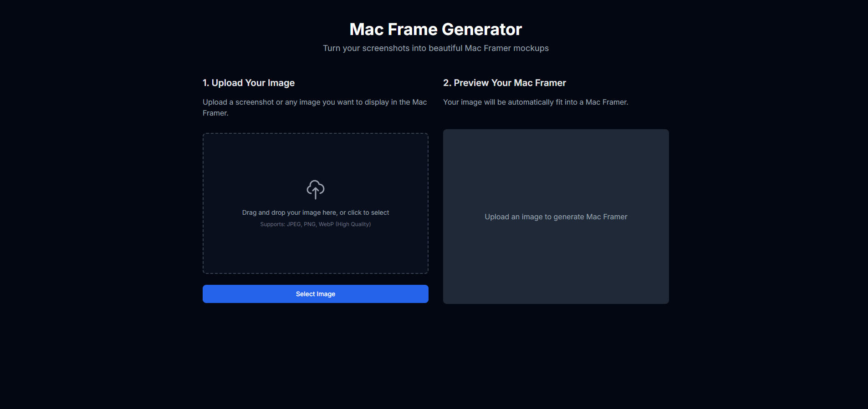
Task: Click 'click to select' in the dropzone prompt
Action: [368, 212]
